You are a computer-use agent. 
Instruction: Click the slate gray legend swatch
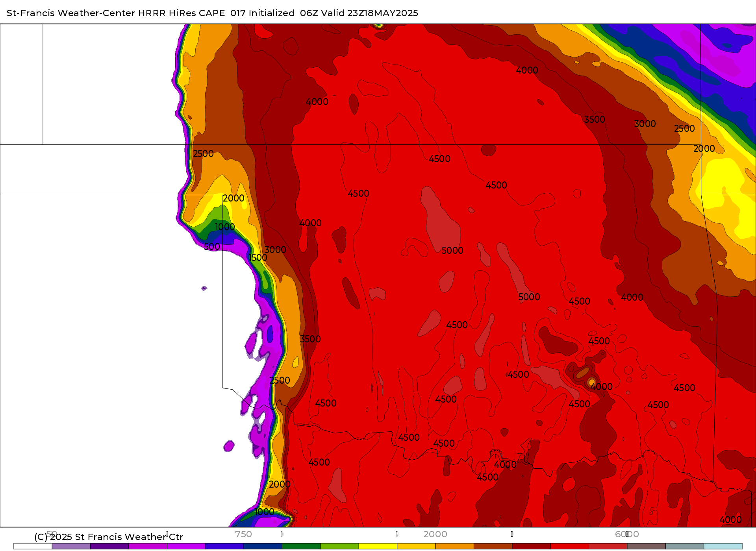[x=685, y=546]
